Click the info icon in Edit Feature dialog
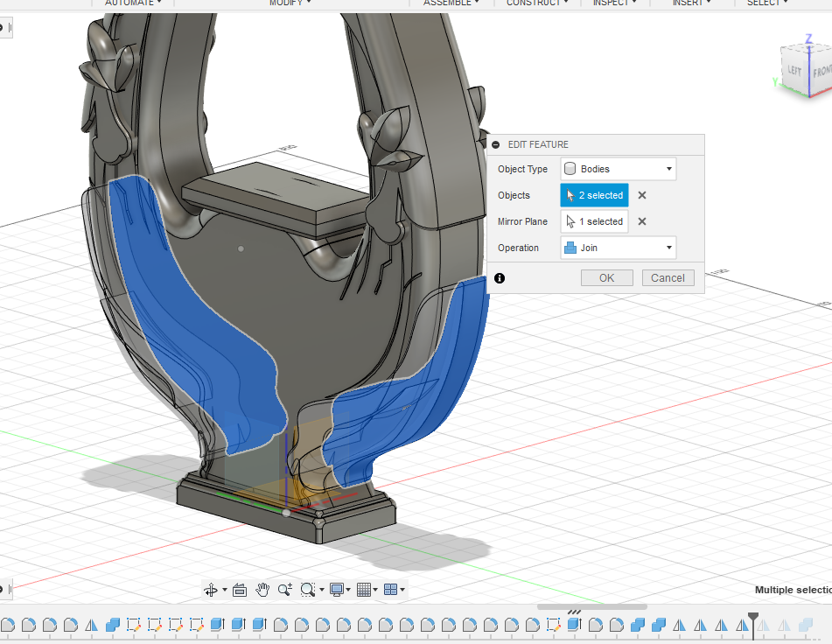The width and height of the screenshot is (832, 644). 500,278
